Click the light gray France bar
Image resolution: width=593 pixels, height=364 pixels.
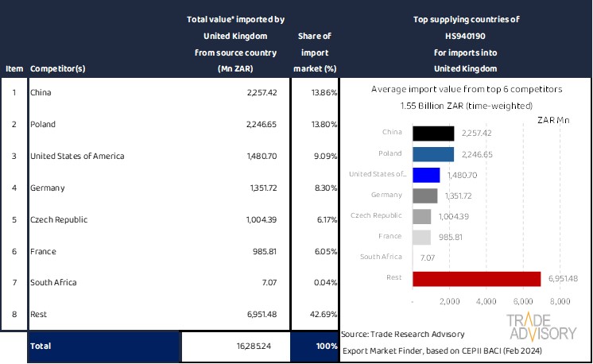pos(421,237)
